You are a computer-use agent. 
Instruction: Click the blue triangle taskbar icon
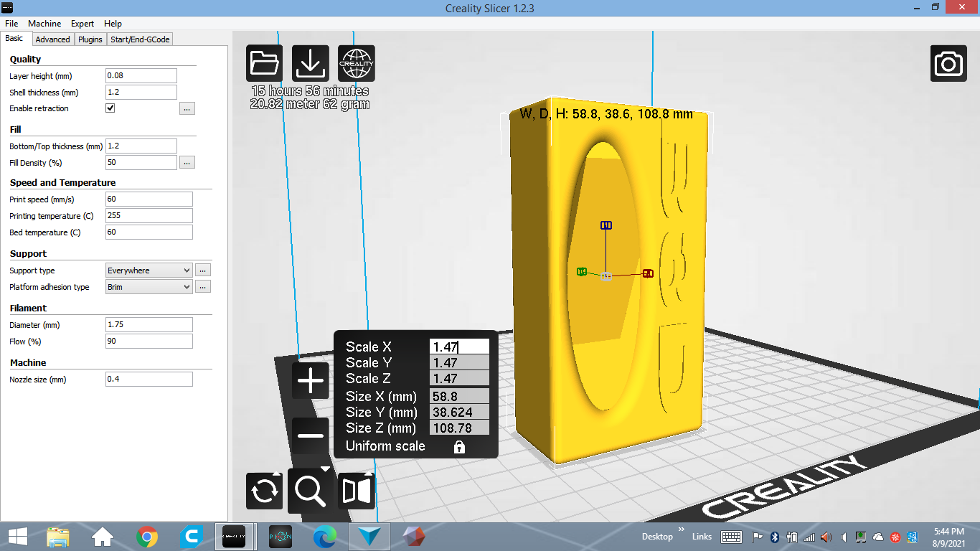point(370,537)
